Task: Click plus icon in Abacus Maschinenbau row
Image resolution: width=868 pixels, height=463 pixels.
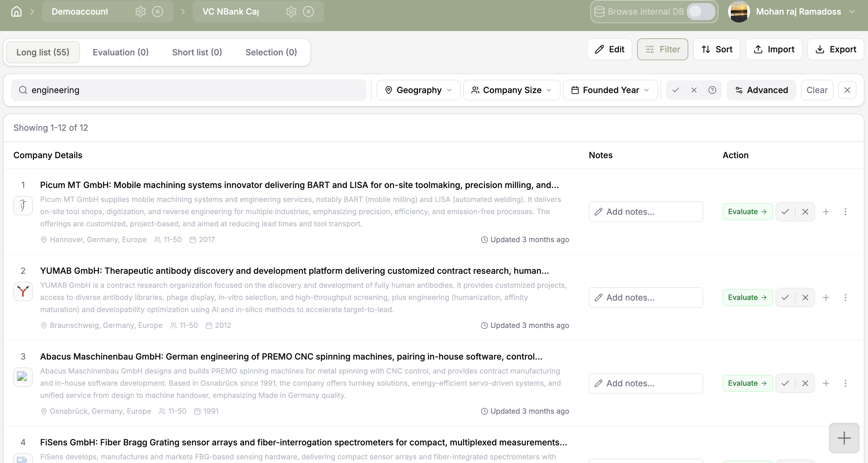Action: (x=825, y=383)
